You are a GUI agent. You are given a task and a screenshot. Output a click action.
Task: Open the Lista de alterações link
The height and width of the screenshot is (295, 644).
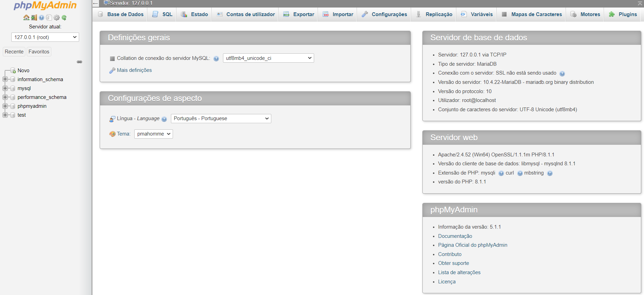(459, 272)
